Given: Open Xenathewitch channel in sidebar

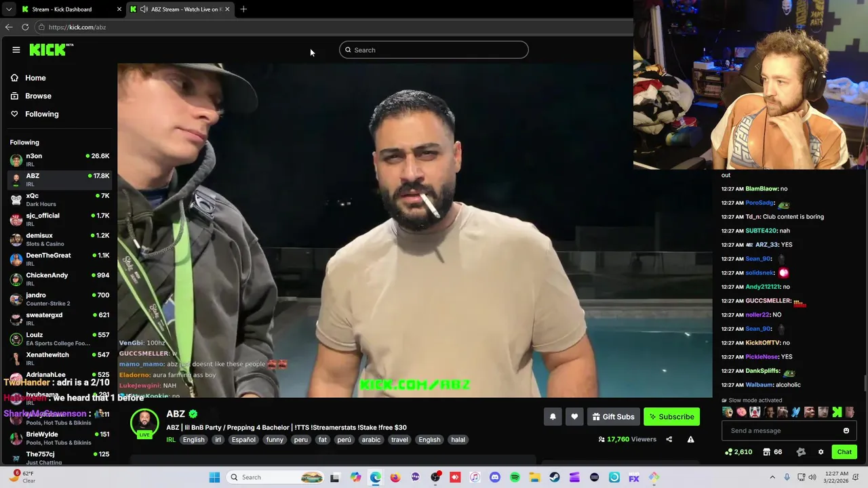Looking at the screenshot, I should point(60,359).
